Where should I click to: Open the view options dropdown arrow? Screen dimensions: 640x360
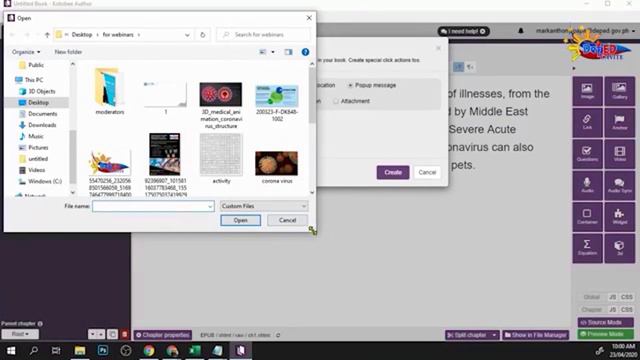point(273,52)
